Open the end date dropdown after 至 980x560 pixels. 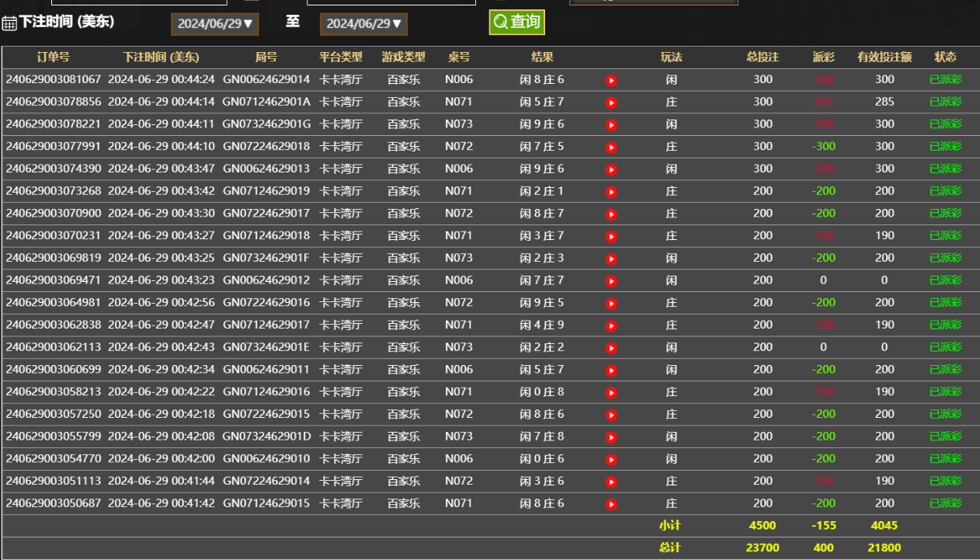click(363, 23)
